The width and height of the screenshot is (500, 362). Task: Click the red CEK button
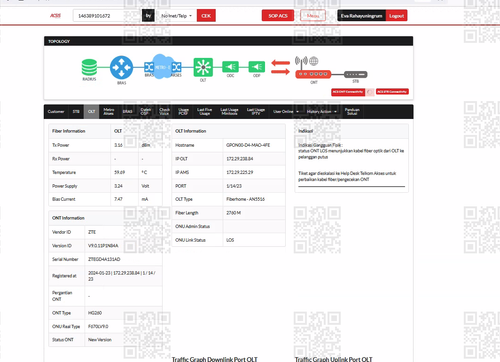point(206,16)
